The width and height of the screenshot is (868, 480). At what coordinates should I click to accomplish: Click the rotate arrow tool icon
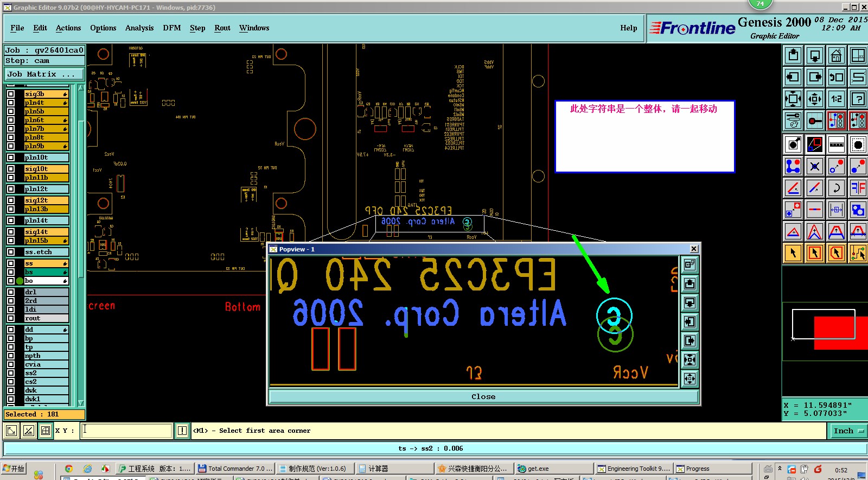pos(837,188)
